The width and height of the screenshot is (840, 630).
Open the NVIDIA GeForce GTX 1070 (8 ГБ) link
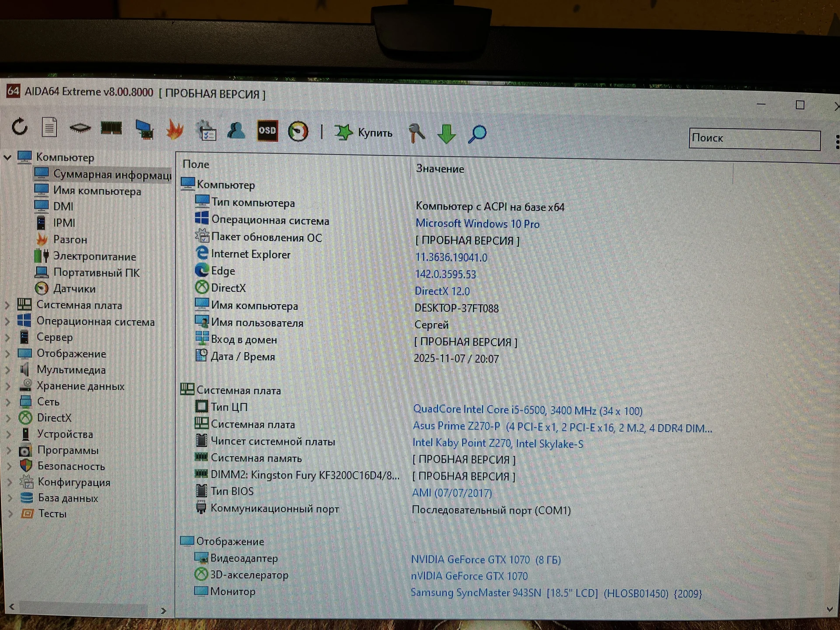486,560
